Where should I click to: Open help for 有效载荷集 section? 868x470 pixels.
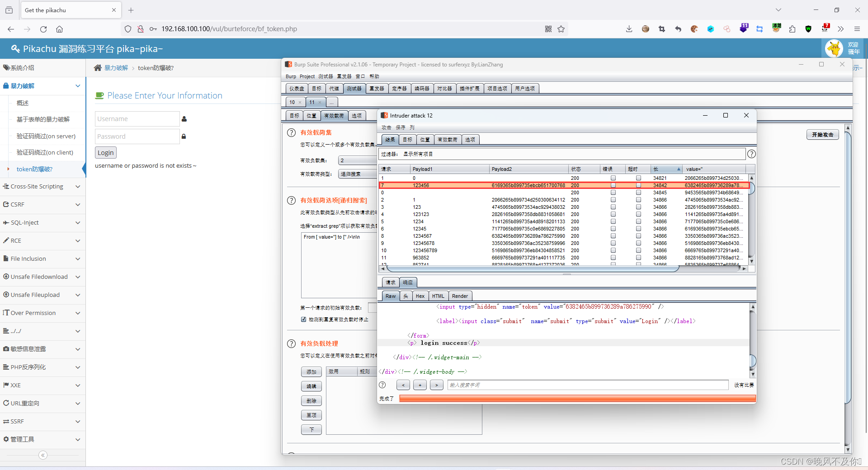pos(292,133)
